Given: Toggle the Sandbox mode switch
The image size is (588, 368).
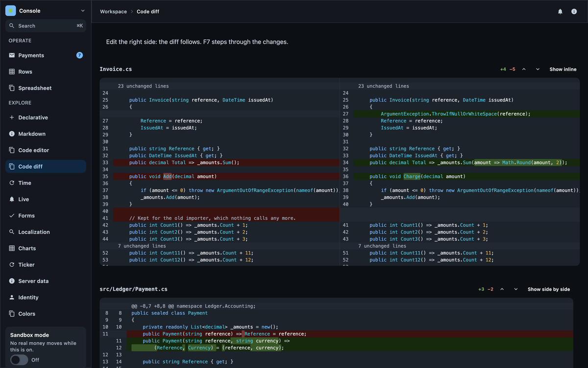Looking at the screenshot, I should (19, 360).
